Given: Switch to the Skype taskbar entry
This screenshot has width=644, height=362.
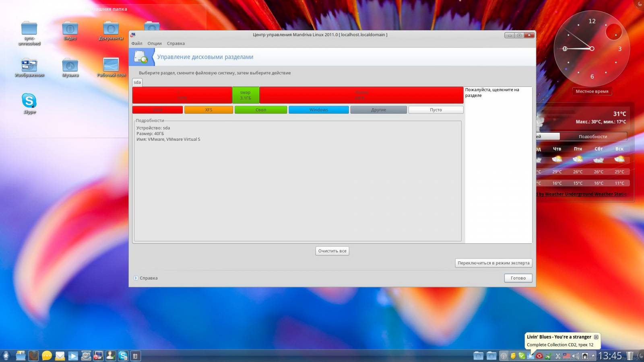Looking at the screenshot, I should [x=123, y=356].
